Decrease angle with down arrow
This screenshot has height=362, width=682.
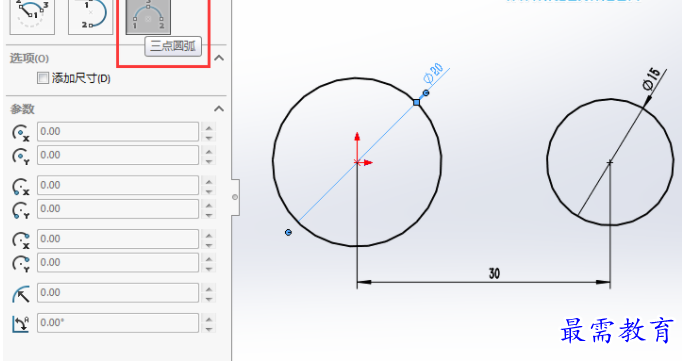209,328
